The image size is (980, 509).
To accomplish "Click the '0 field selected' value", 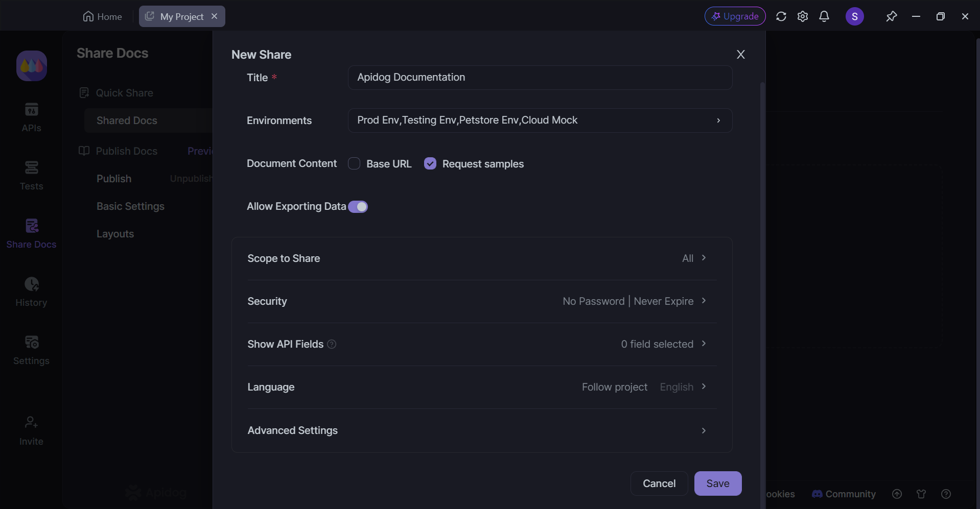I will (657, 344).
